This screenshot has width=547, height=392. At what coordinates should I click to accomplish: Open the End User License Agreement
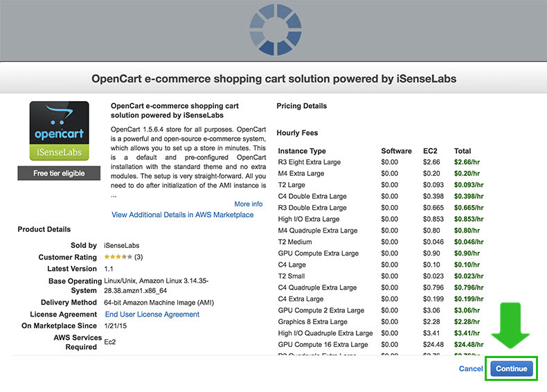coord(152,314)
